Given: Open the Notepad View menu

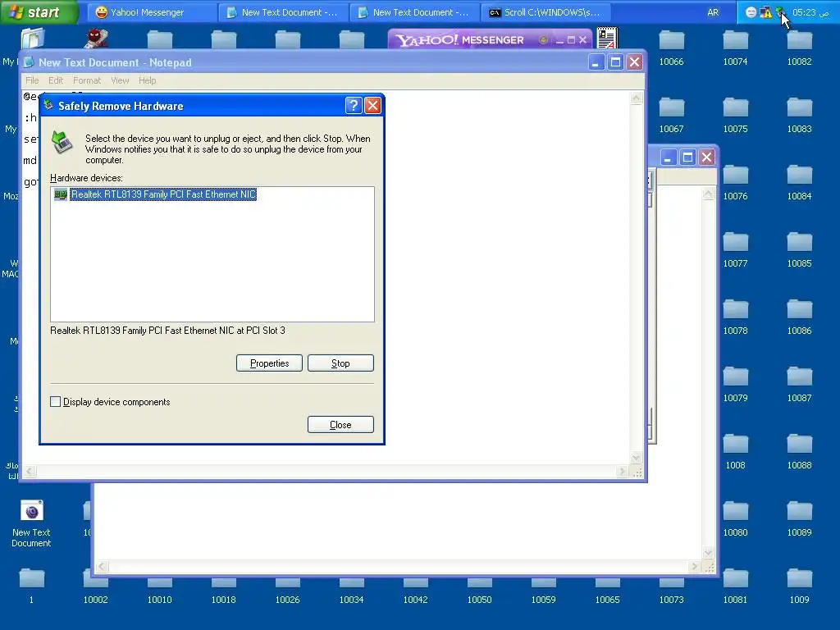Looking at the screenshot, I should click(x=120, y=80).
